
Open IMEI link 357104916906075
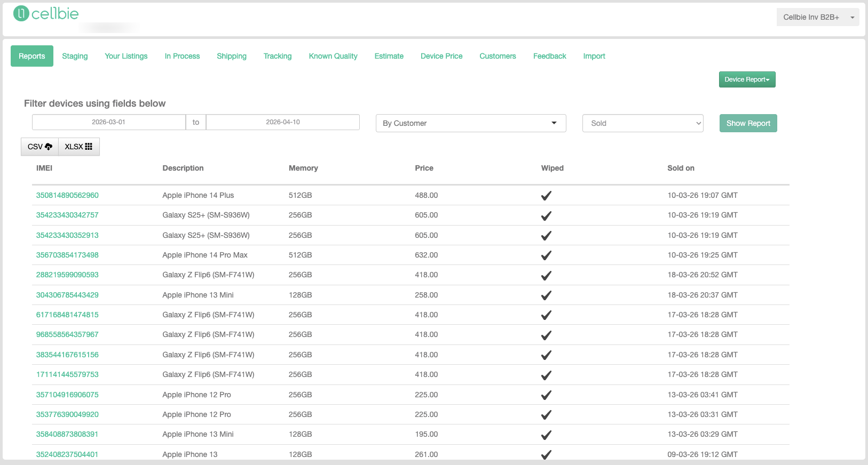67,395
